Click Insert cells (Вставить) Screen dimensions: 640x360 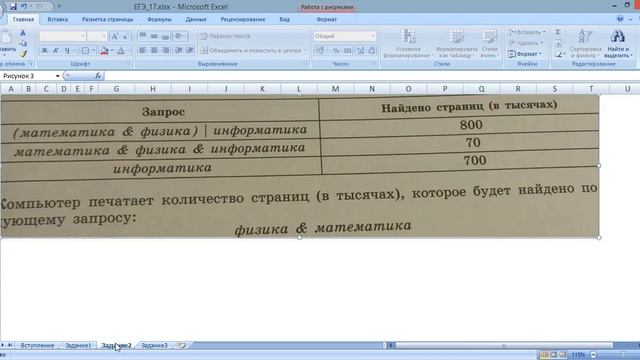[527, 32]
